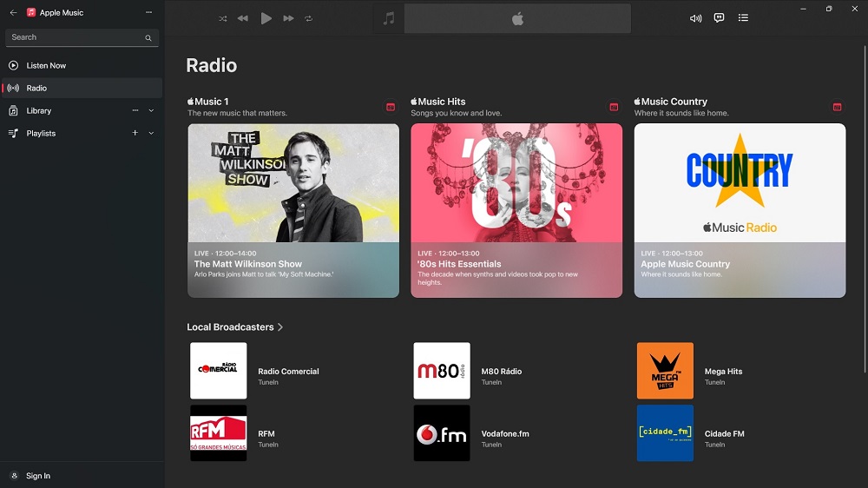Image resolution: width=868 pixels, height=488 pixels.
Task: Select Mega Hits station name
Action: pyautogui.click(x=724, y=371)
